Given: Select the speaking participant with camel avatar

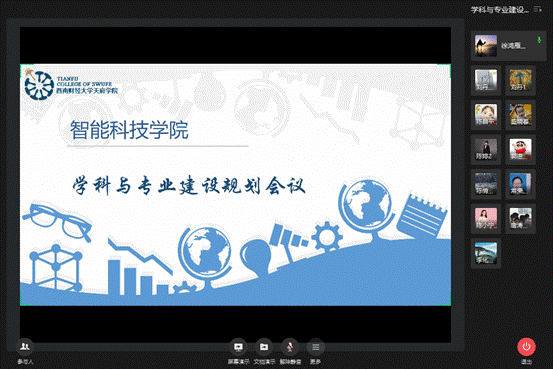Looking at the screenshot, I should [x=508, y=46].
